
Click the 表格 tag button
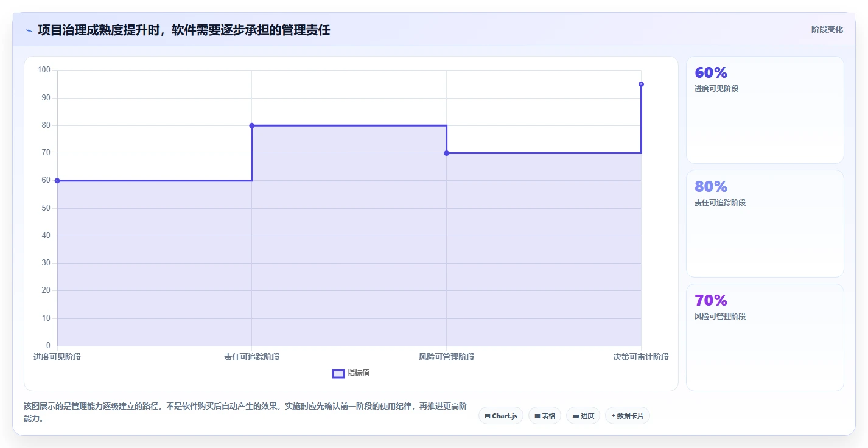(545, 416)
